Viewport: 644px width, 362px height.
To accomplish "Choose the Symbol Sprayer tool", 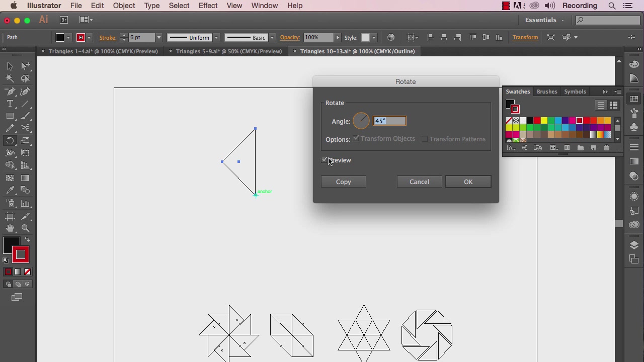I will coord(10,203).
